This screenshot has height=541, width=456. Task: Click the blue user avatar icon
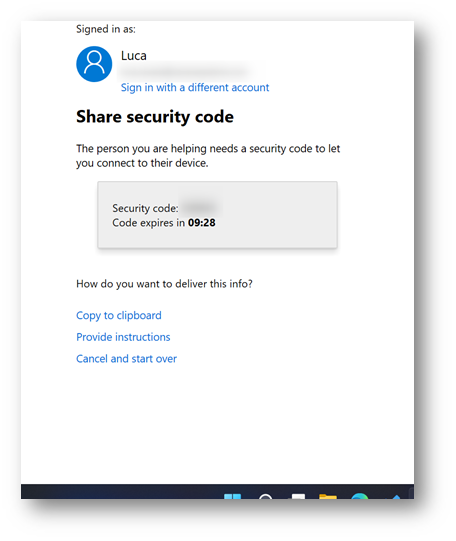[x=94, y=64]
